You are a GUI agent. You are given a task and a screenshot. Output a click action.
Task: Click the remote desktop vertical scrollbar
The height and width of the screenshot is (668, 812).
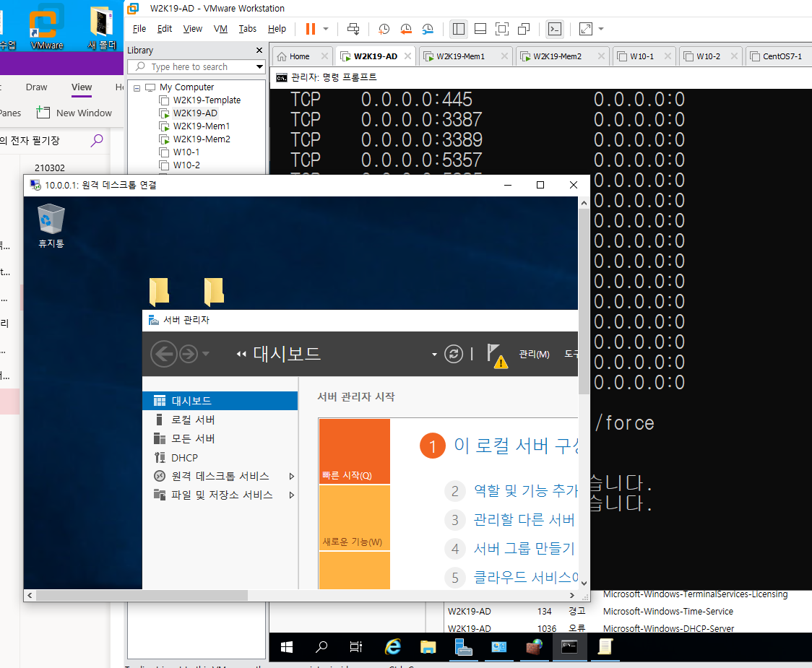tap(584, 302)
